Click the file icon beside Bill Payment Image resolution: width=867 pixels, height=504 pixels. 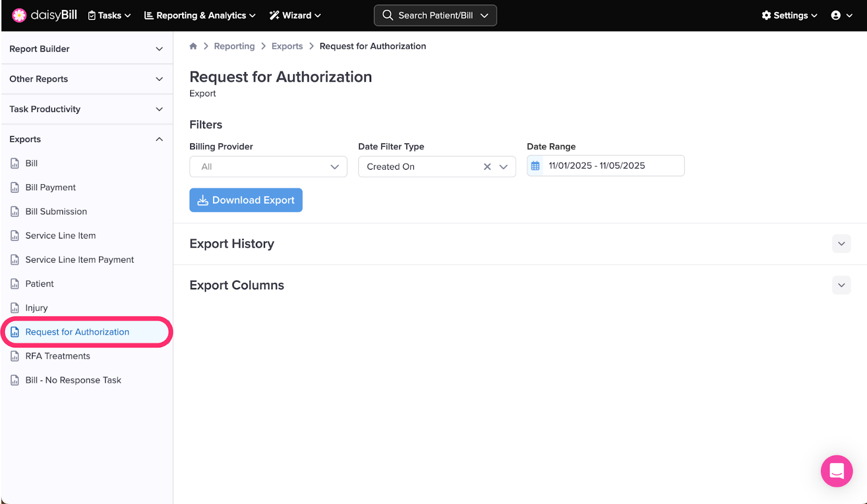click(15, 188)
